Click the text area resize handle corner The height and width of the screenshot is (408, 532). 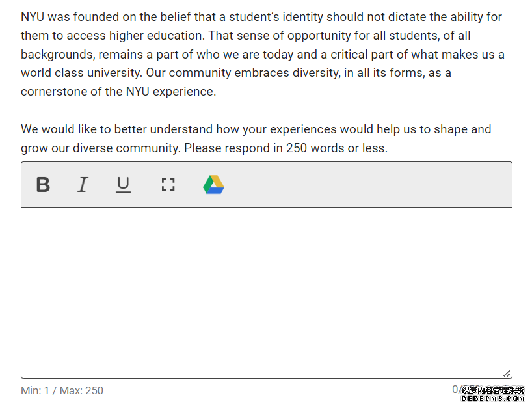(x=507, y=374)
